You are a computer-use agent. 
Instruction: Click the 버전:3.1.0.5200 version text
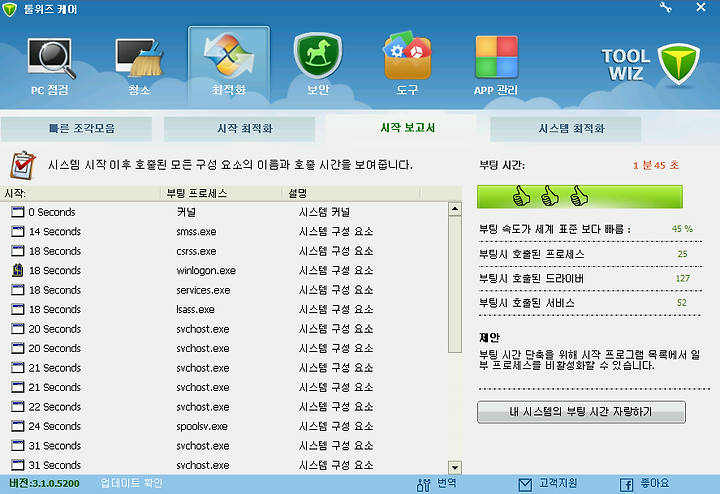pos(44,483)
